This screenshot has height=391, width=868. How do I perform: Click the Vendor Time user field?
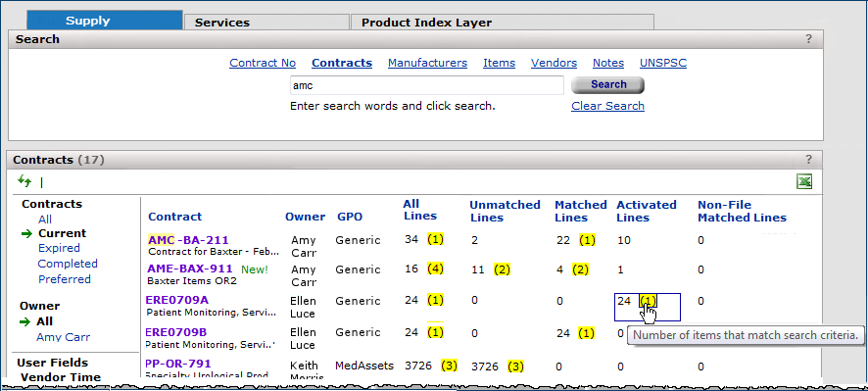[x=61, y=377]
